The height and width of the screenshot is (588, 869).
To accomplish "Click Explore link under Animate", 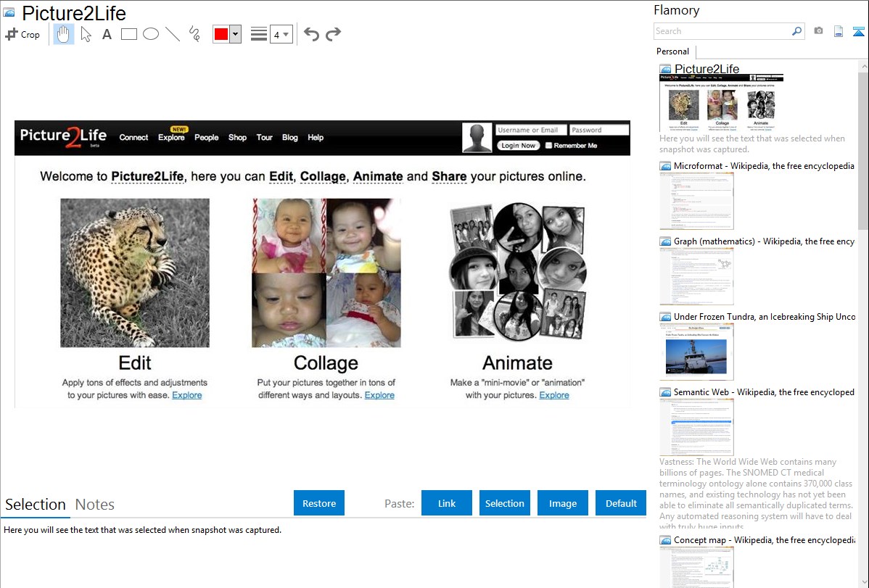I will [x=554, y=395].
